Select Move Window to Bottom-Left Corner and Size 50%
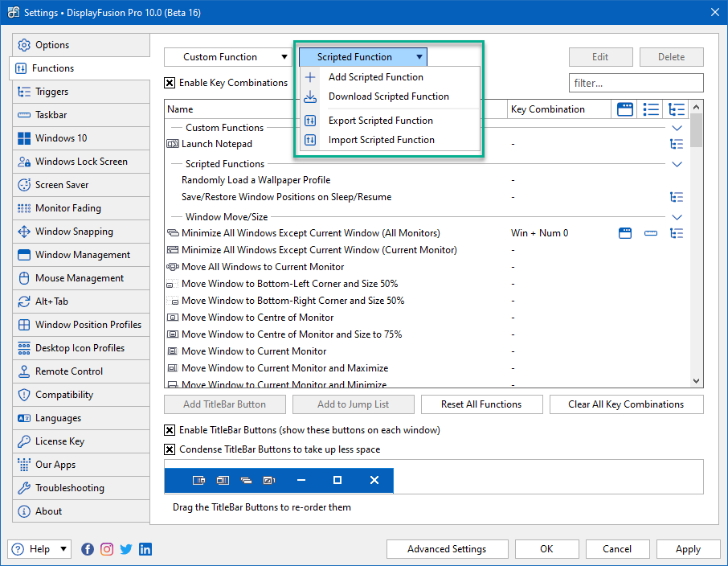The height and width of the screenshot is (566, 728). pyautogui.click(x=427, y=284)
